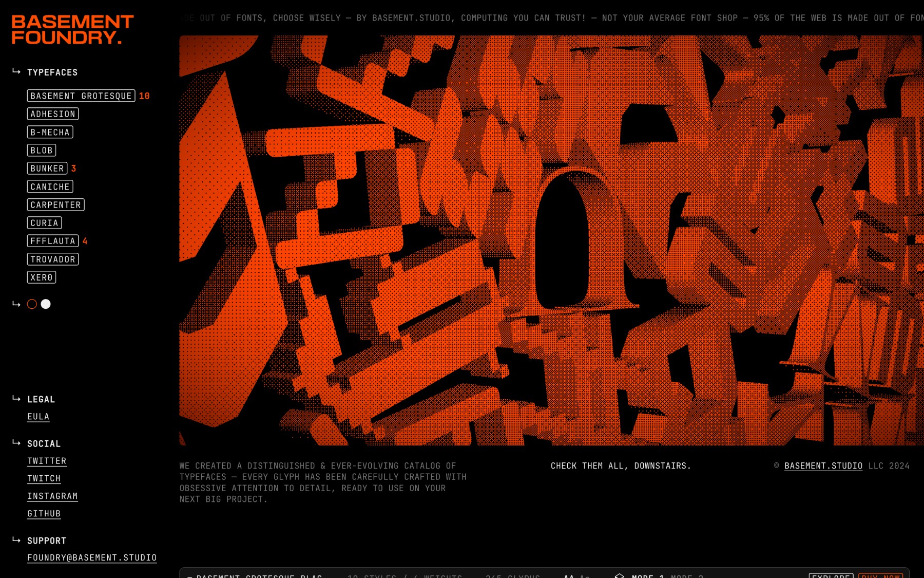Click the arrow icon beside the theme circles
Screen dimensions: 924x578
pos(16,304)
